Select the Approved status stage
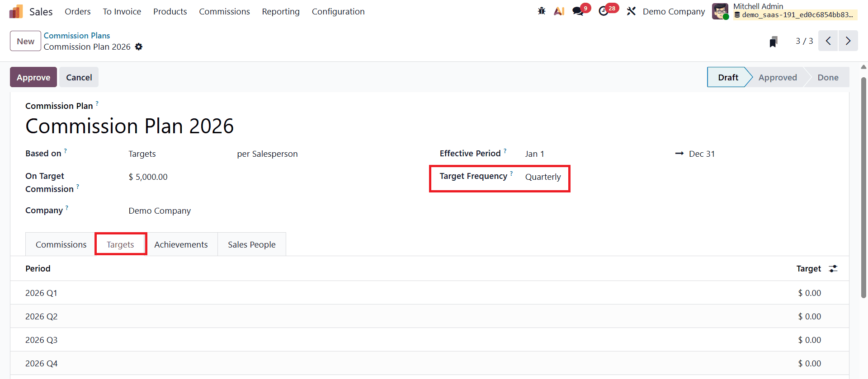 [x=778, y=77]
